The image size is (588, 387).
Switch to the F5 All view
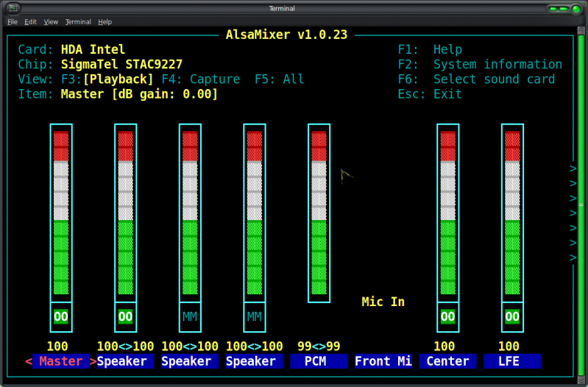[x=280, y=79]
